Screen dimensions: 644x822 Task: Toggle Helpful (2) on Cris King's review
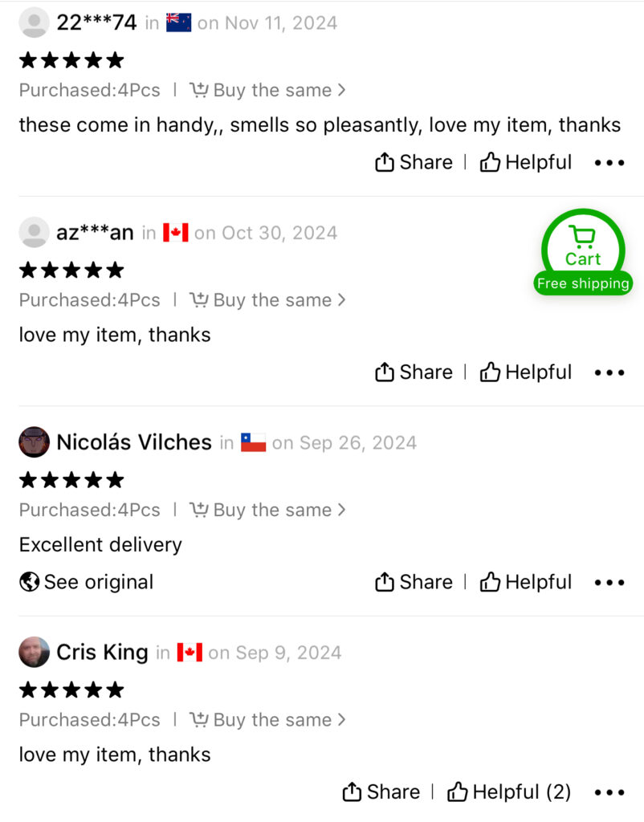509,791
